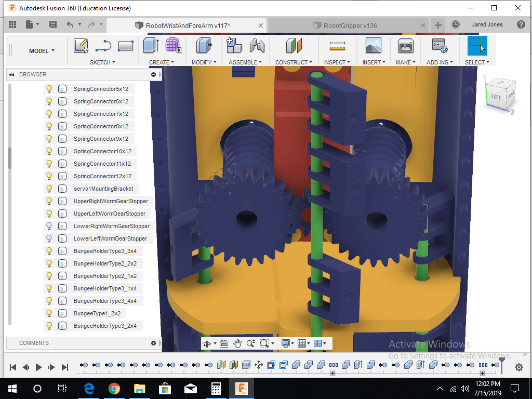This screenshot has width=532, height=399.
Task: Open the 3D Print make tool
Action: coord(405,46)
